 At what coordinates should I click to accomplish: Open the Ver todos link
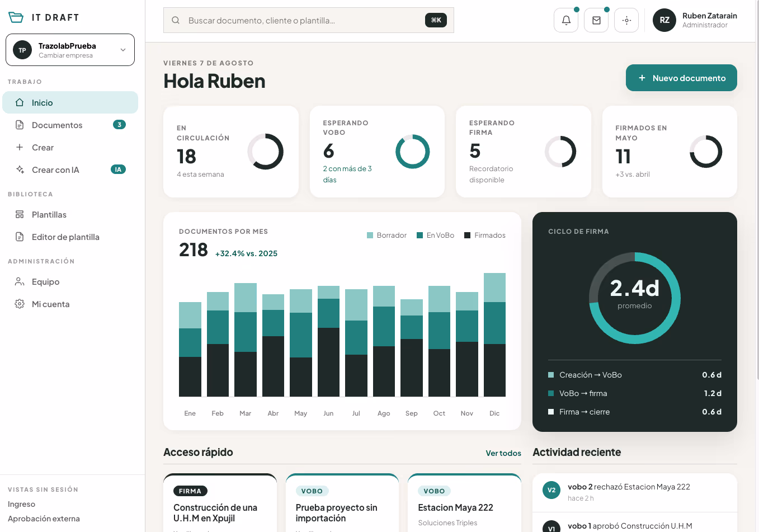(x=503, y=453)
